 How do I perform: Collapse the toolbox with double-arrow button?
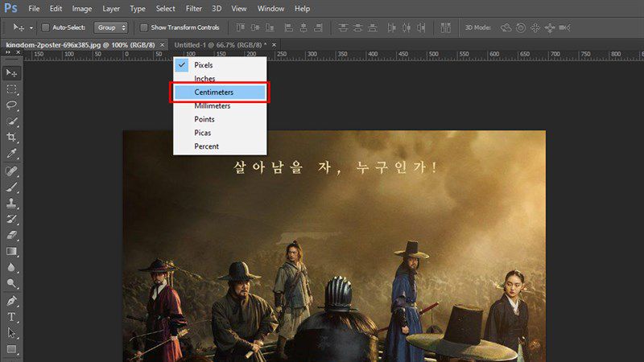point(8,52)
